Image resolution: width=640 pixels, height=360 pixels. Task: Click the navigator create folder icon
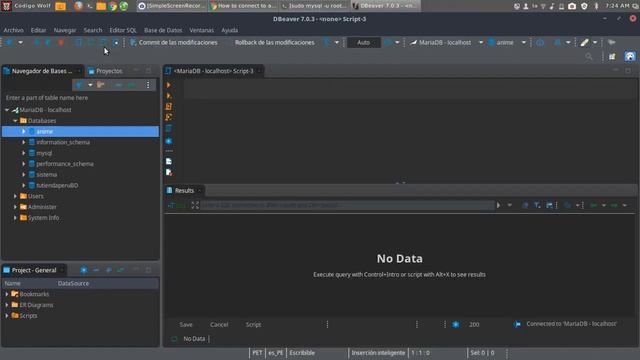(x=101, y=85)
